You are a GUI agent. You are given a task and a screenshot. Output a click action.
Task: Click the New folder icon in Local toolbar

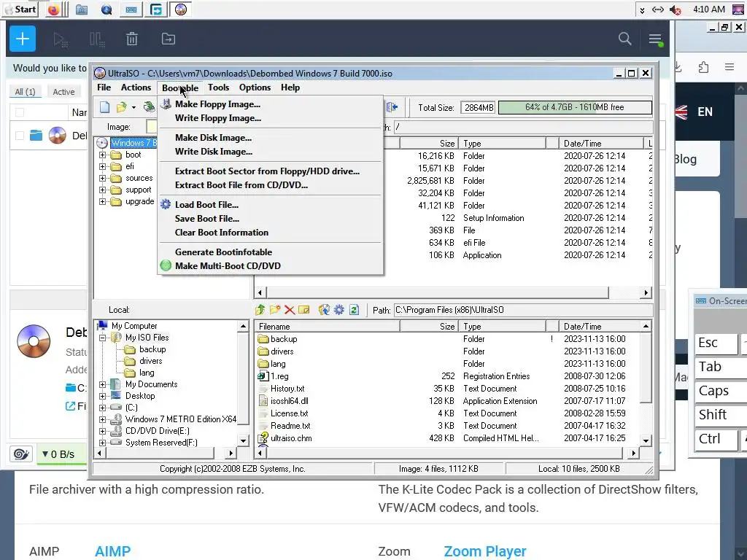point(275,310)
